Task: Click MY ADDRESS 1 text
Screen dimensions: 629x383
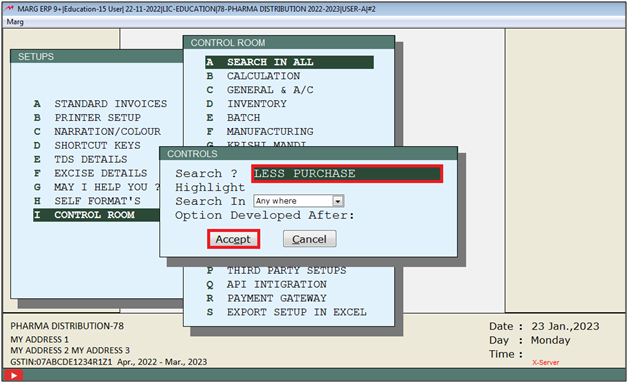Action: click(x=40, y=339)
